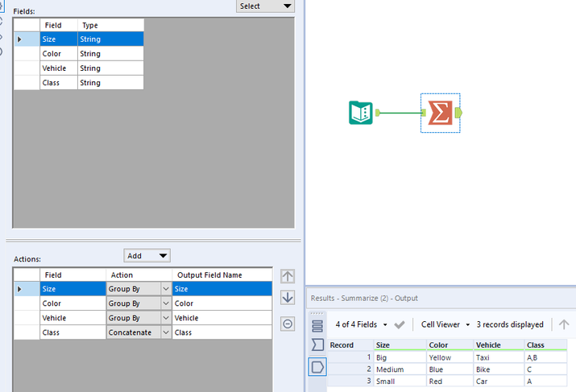Edit Class output field name in Actions

tap(222, 332)
